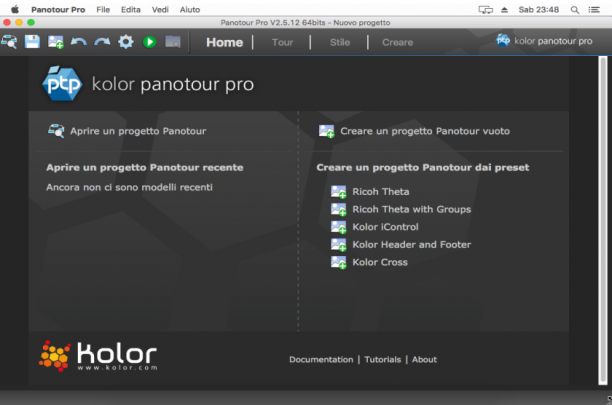This screenshot has height=405, width=612.
Task: Click Creare un progetto Panotour vuoto
Action: coord(425,131)
